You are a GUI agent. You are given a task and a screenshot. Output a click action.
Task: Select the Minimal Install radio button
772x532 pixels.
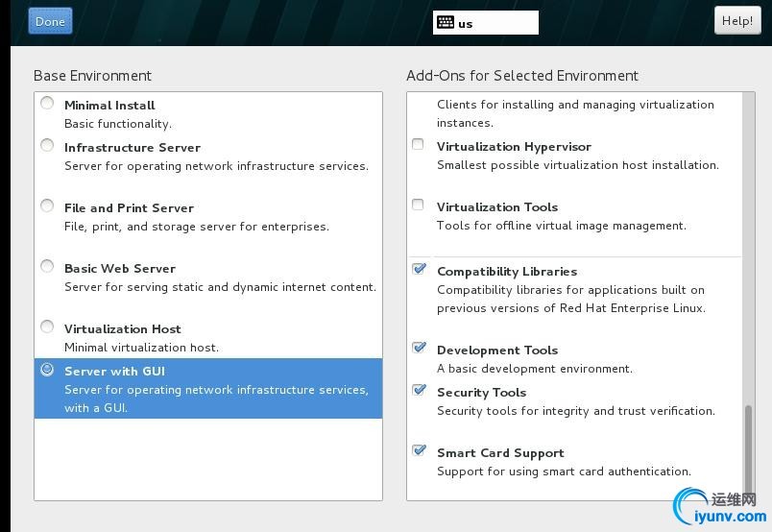tap(47, 103)
